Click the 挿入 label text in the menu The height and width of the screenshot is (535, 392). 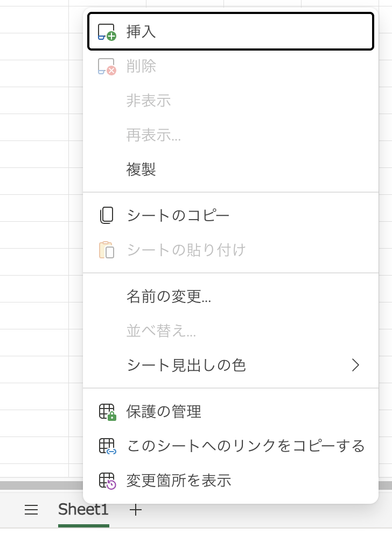[x=141, y=32]
